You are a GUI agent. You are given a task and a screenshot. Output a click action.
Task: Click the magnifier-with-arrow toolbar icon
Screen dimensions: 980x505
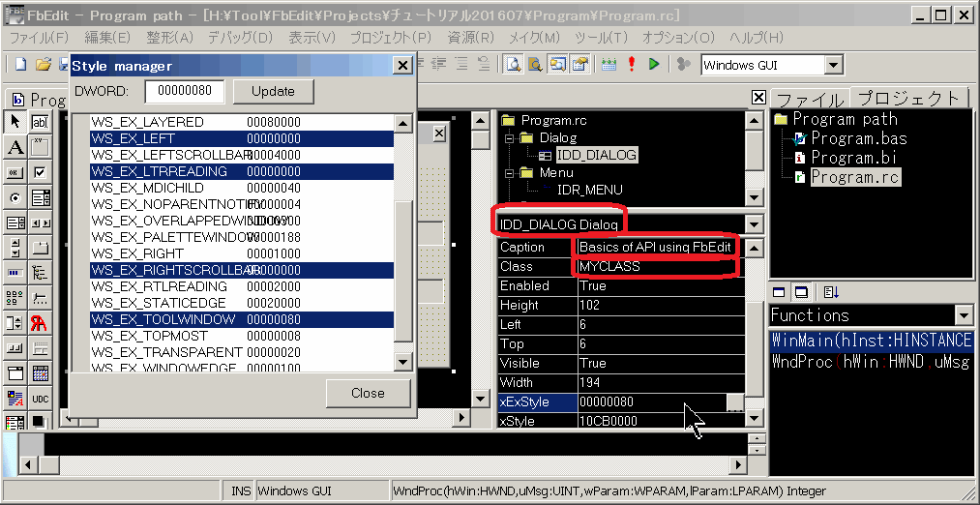[535, 64]
